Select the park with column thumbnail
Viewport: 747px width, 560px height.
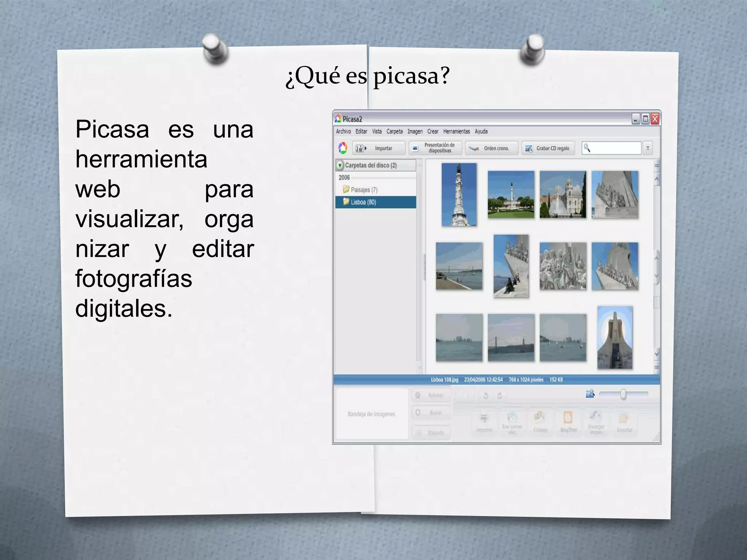click(511, 194)
